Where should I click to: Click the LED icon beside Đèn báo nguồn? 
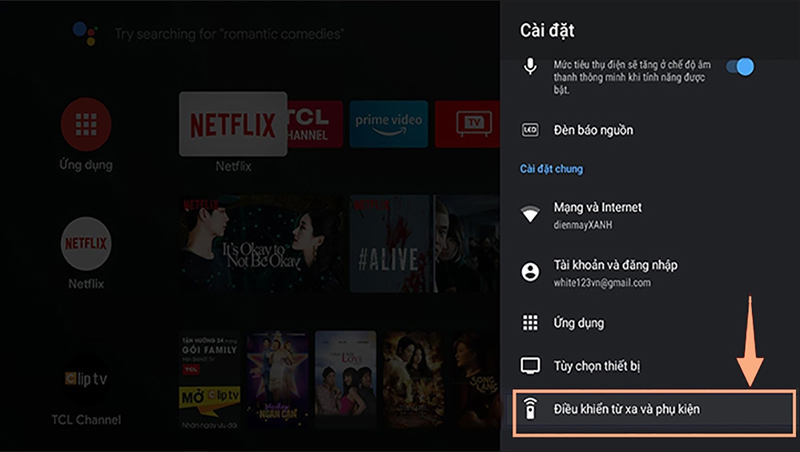(531, 130)
